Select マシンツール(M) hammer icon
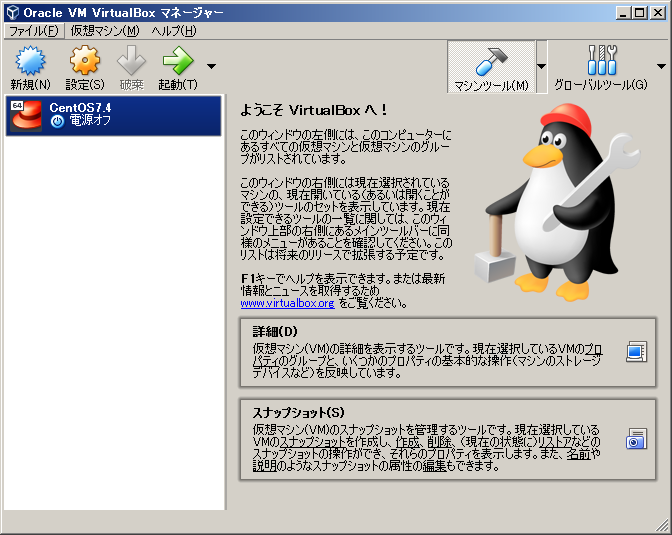Screen dimensions: 672x535 click(x=491, y=61)
